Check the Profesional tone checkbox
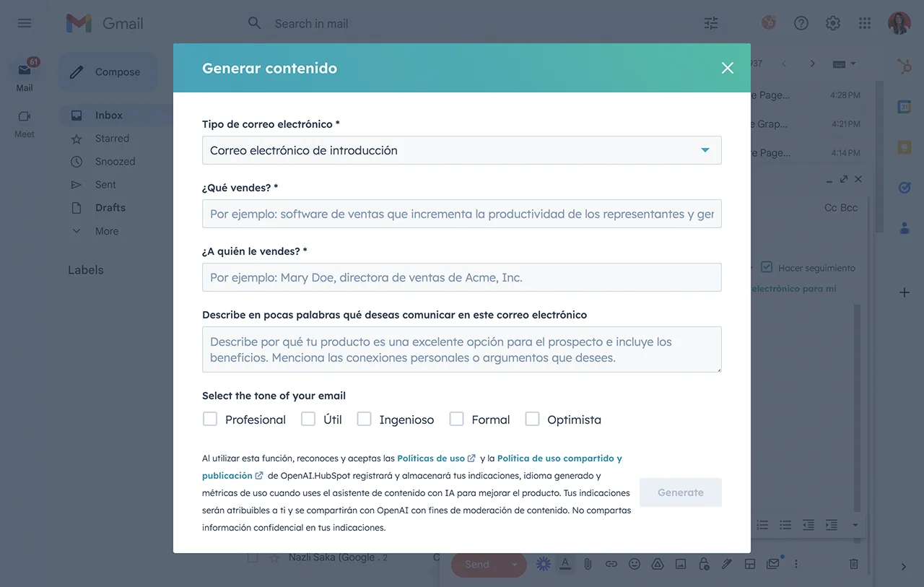Viewport: 924px width, 587px height. click(x=210, y=419)
